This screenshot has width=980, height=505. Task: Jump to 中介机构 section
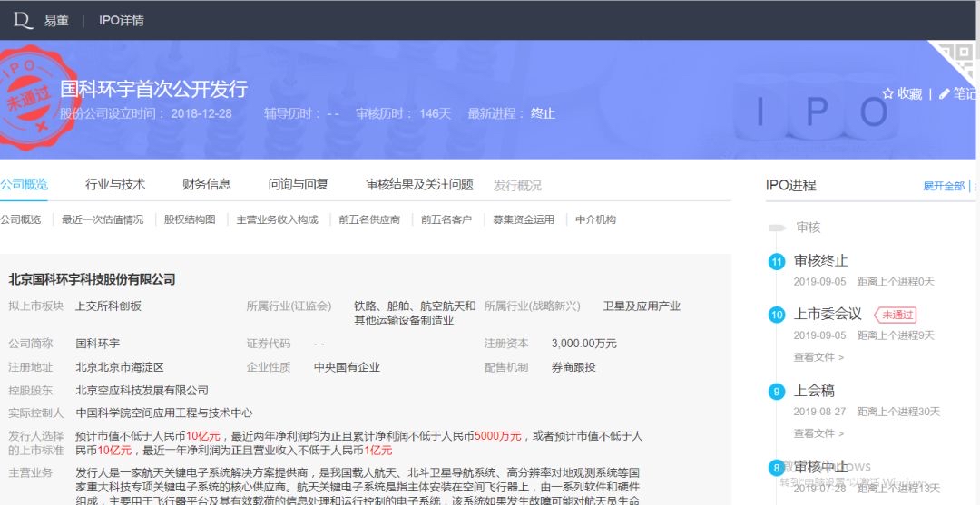click(595, 219)
